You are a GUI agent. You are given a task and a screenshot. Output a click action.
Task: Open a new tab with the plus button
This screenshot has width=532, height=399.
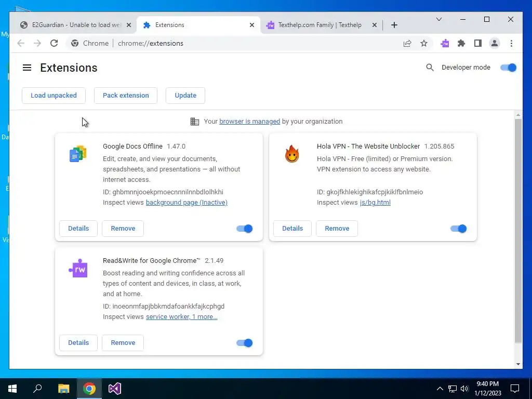394,25
